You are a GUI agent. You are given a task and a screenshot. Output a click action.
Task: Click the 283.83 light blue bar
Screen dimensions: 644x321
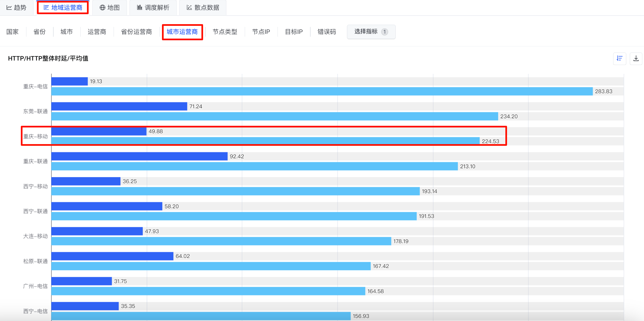(322, 91)
